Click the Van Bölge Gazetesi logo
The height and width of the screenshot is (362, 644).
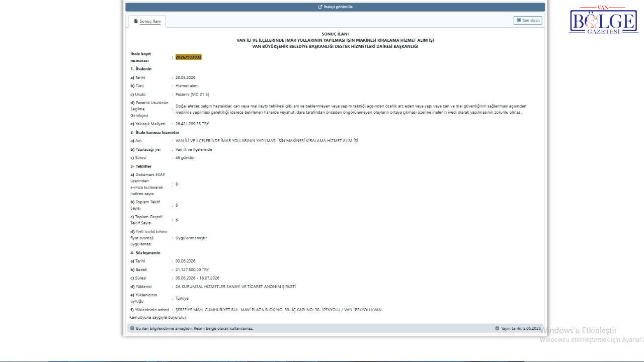tap(603, 20)
